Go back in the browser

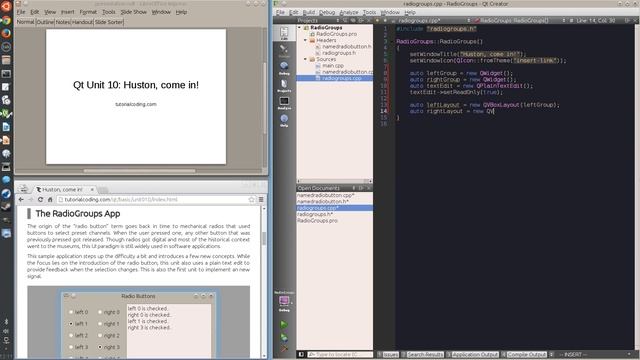tap(21, 200)
